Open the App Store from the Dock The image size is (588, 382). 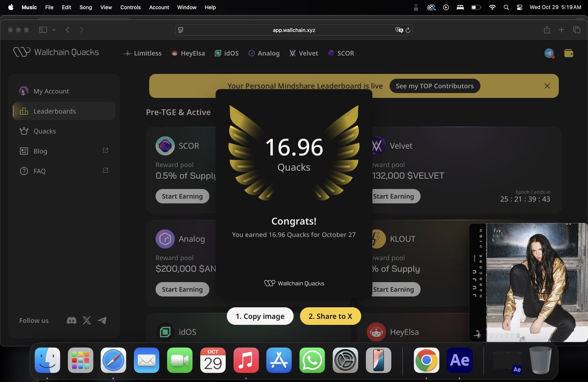click(279, 360)
